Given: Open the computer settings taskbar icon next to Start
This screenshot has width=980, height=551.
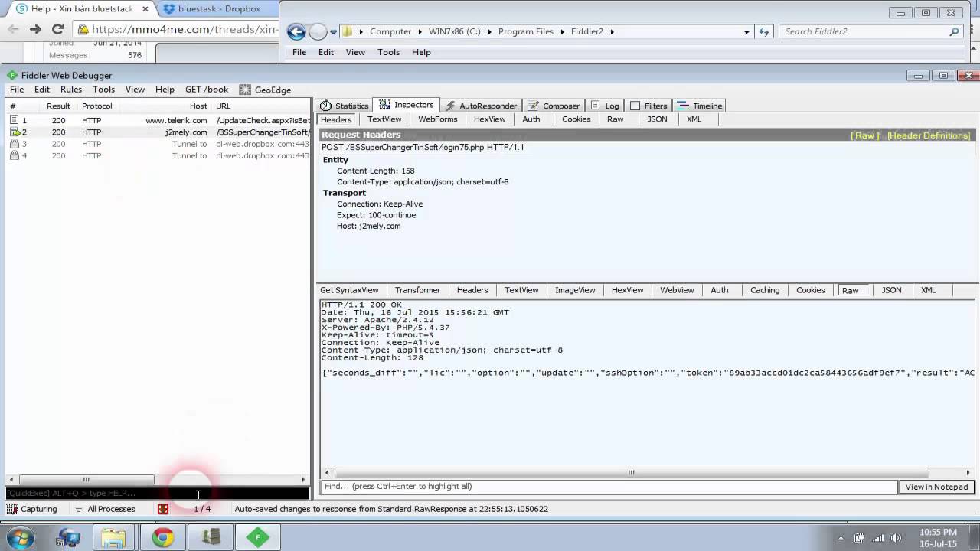Looking at the screenshot, I should 69,538.
